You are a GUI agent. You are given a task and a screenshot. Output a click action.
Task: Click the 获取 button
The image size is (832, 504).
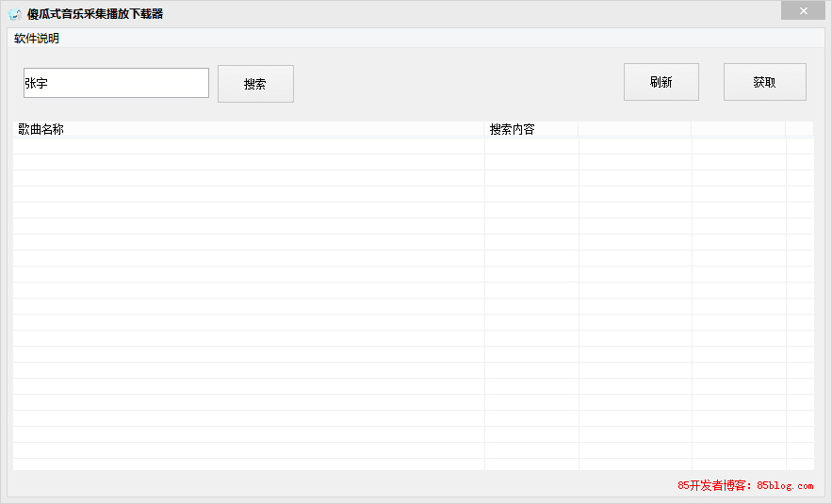[764, 82]
